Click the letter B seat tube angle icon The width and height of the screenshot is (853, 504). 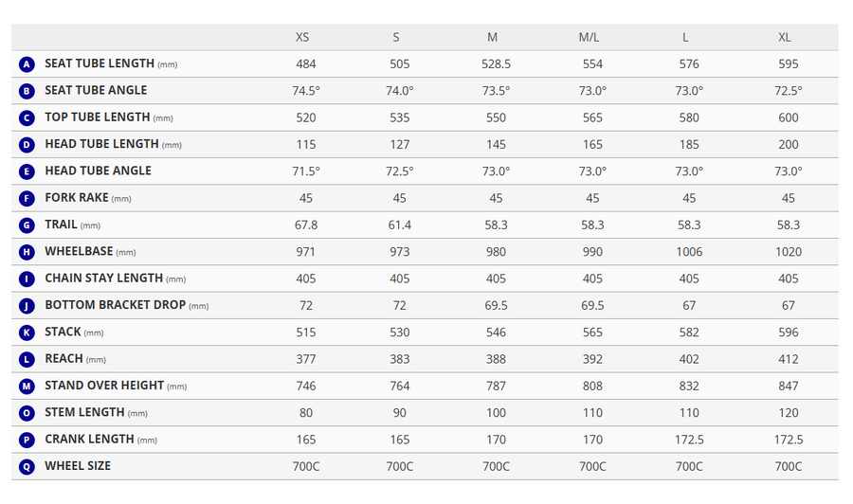tap(27, 91)
